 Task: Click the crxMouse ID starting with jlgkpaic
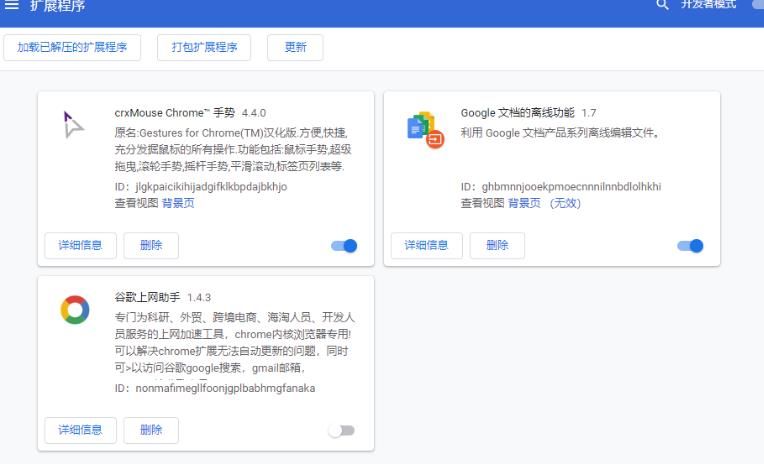coord(211,187)
